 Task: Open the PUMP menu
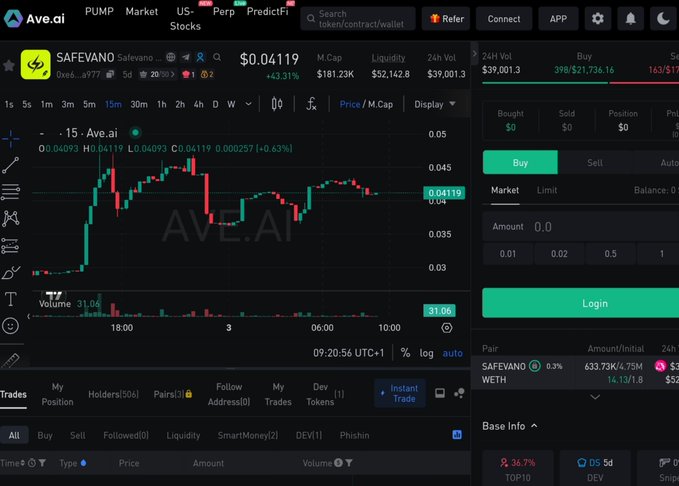99,12
